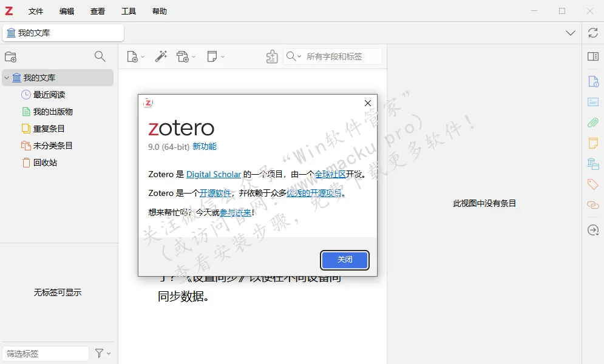Click the Zotero Z logo in title bar
The height and width of the screenshot is (364, 604).
point(9,11)
